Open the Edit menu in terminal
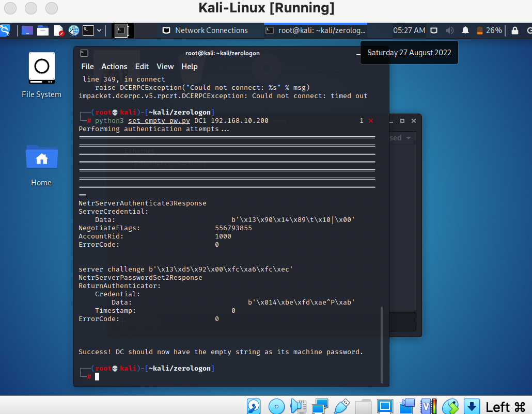The height and width of the screenshot is (414, 532). (x=142, y=67)
